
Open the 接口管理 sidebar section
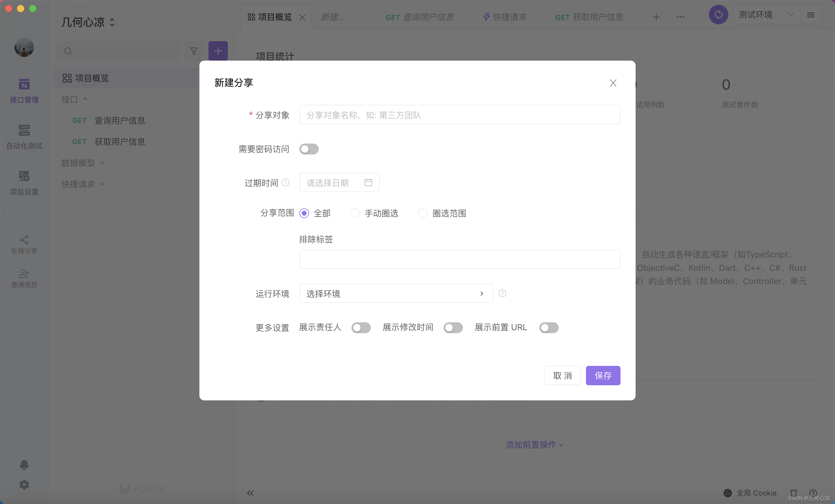pyautogui.click(x=24, y=91)
